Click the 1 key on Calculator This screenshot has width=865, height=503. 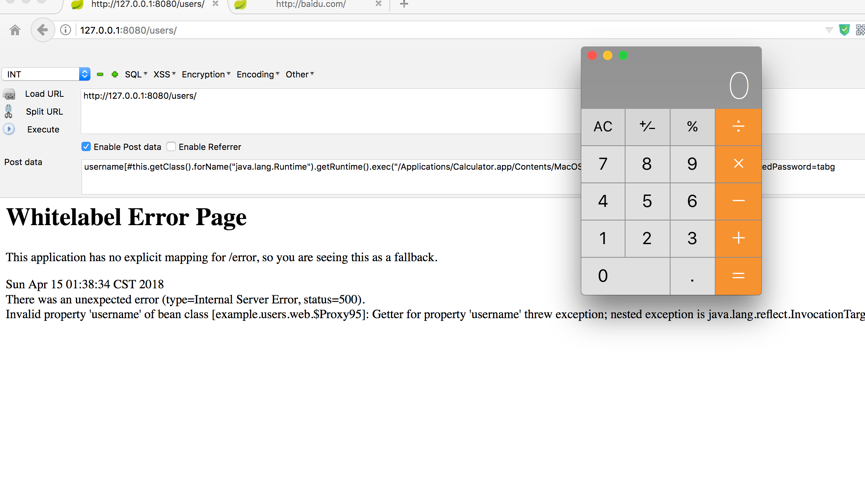pos(603,238)
